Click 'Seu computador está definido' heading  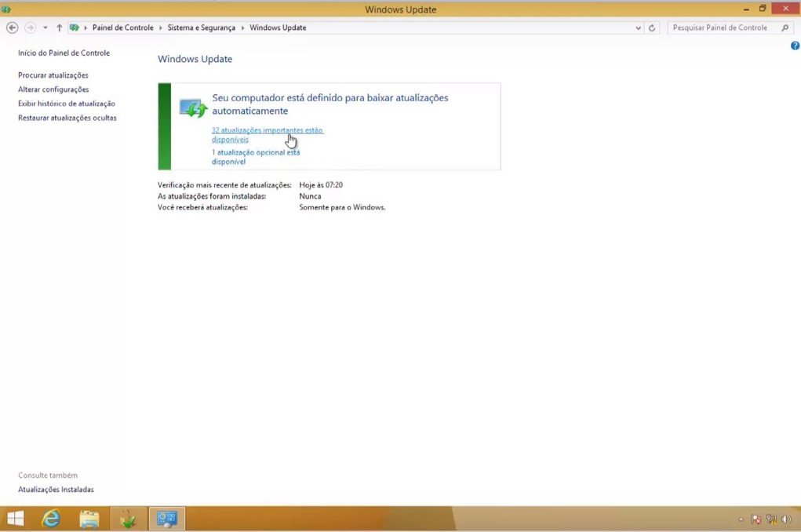330,104
